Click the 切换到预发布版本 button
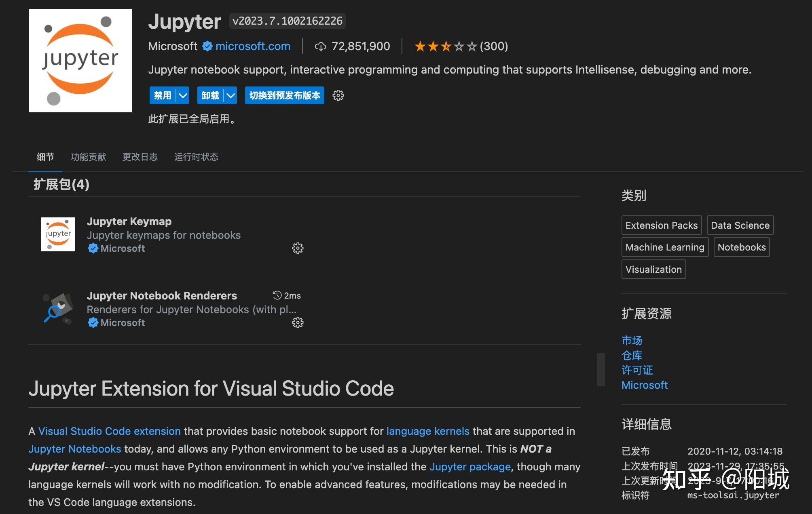Screen dimensions: 812x514 284,95
